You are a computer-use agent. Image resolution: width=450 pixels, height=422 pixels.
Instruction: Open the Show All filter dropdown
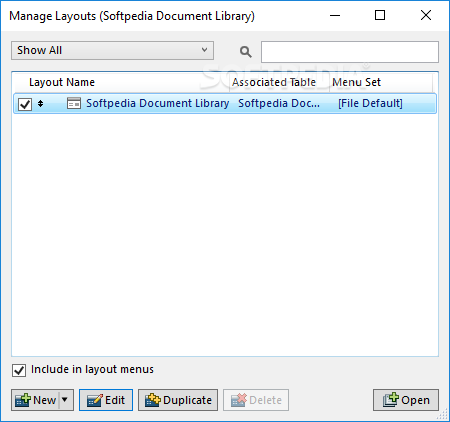[x=112, y=51]
